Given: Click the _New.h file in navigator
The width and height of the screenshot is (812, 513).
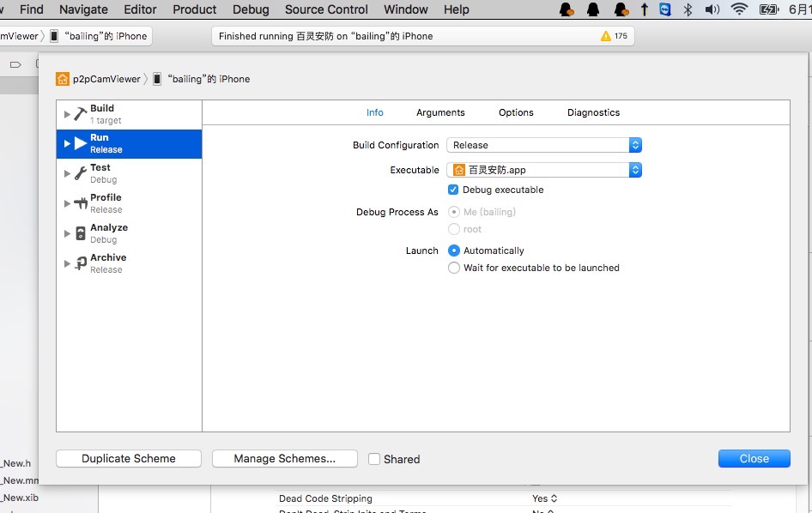Looking at the screenshot, I should point(16,463).
